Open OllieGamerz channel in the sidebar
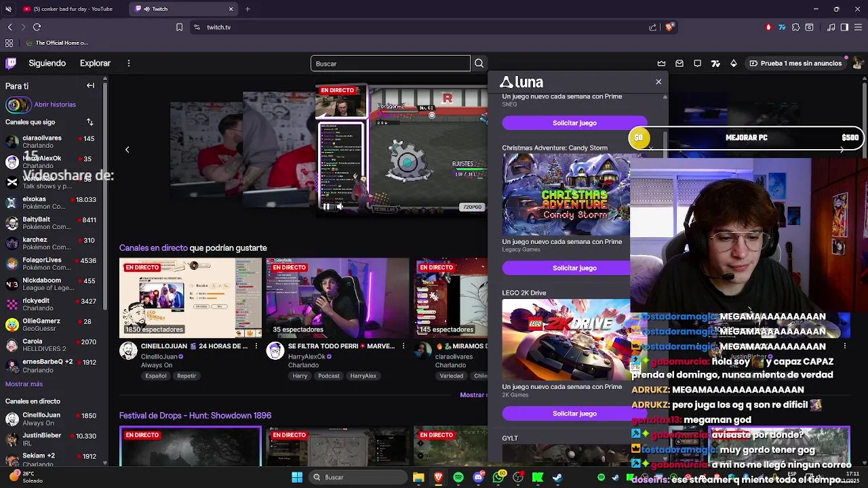The width and height of the screenshot is (868, 488). (53, 324)
